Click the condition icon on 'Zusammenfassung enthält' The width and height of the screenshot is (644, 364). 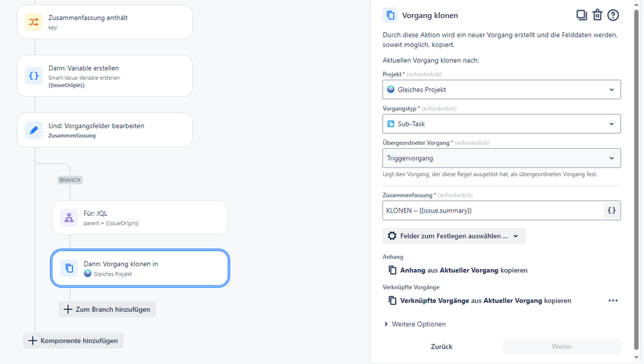[x=34, y=22]
